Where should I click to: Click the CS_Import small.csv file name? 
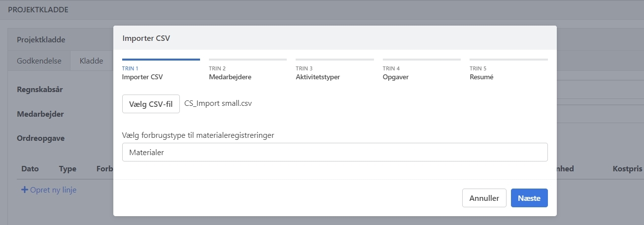[218, 103]
